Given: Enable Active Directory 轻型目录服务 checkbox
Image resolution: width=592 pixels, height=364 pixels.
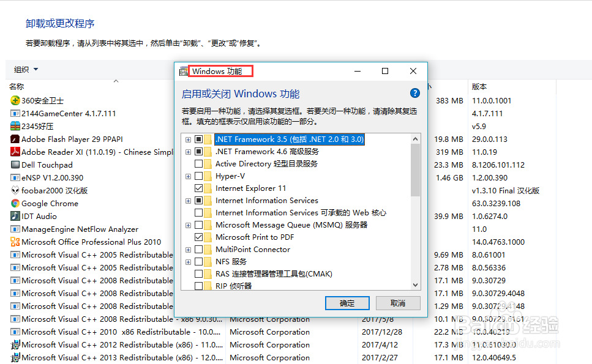Looking at the screenshot, I should point(198,164).
